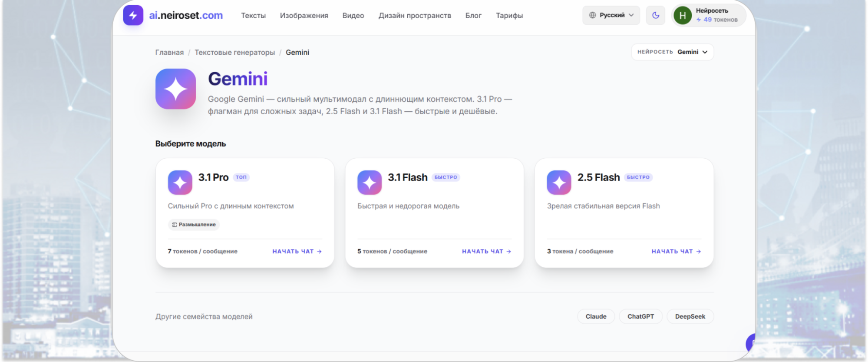This screenshot has height=362, width=868.
Task: Click the ai.neiroset.com site name
Action: click(186, 16)
